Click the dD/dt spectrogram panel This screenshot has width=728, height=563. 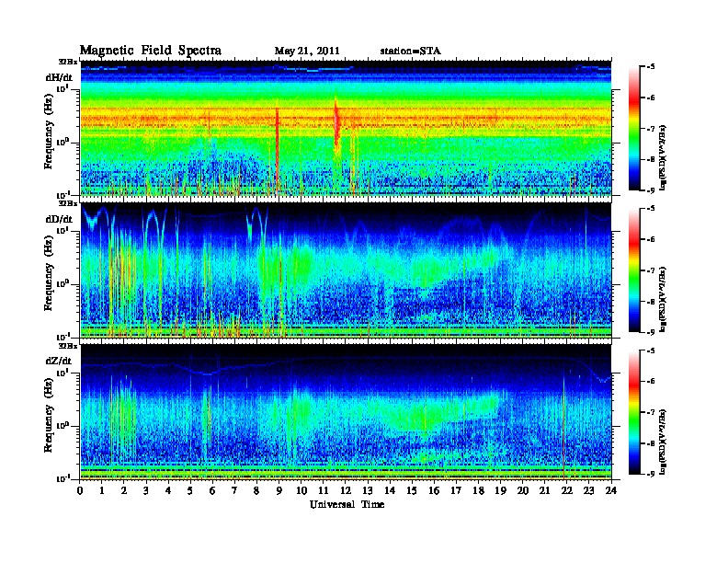pyautogui.click(x=346, y=270)
